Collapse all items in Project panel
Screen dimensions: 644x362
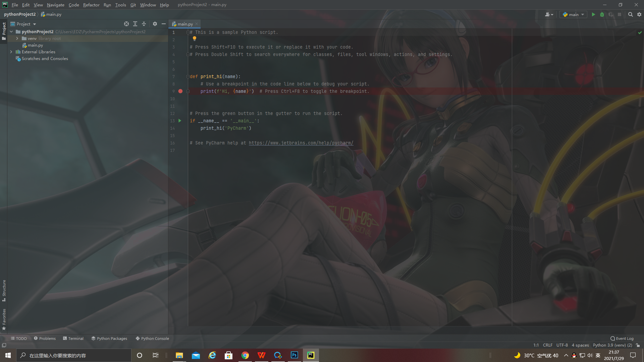[x=144, y=24]
